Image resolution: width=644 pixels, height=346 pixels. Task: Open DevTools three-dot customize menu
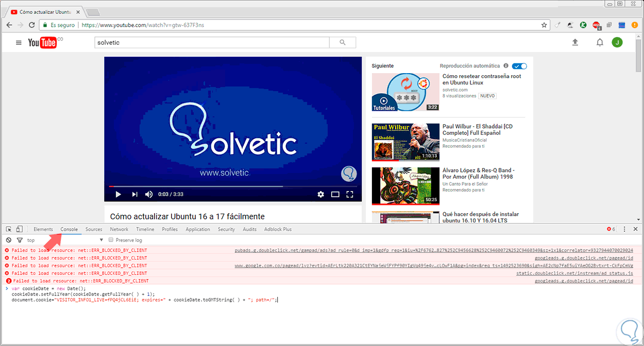(x=624, y=229)
